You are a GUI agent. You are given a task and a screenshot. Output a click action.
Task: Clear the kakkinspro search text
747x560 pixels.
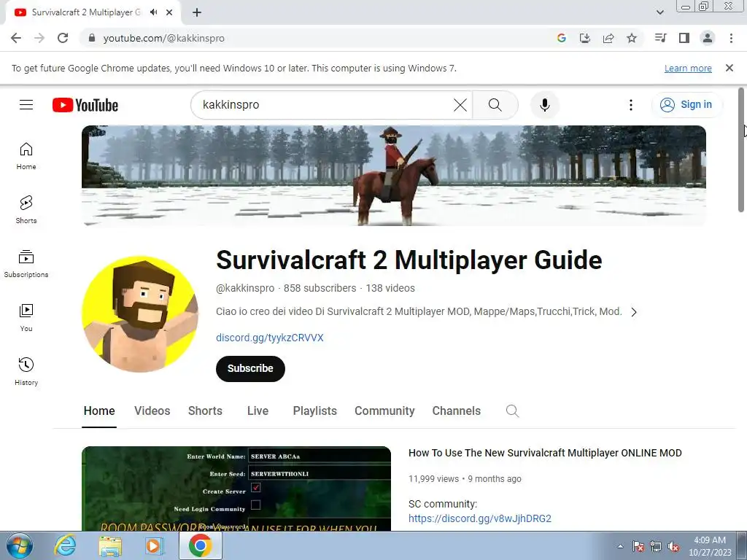tap(460, 105)
